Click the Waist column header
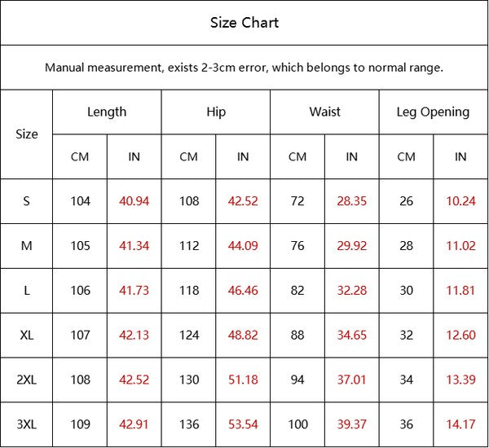Viewport: 489px width, 448px height. [x=324, y=112]
